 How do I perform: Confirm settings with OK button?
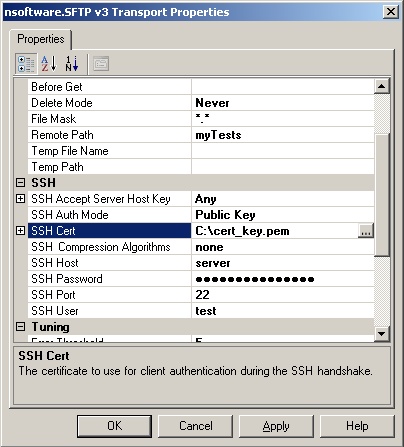click(x=114, y=426)
